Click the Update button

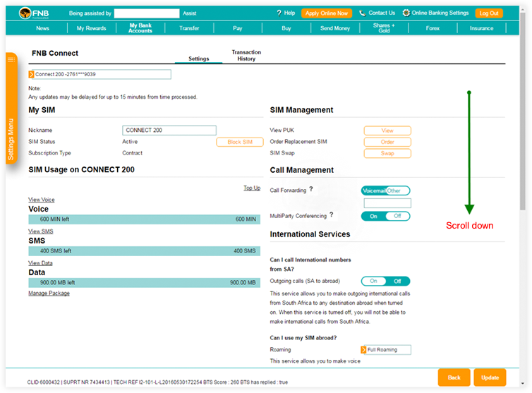490,377
